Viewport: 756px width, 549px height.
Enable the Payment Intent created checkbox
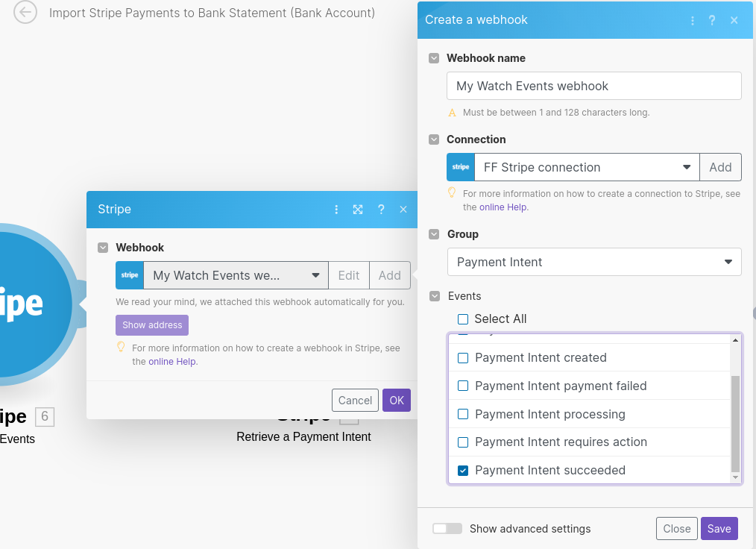tap(463, 358)
